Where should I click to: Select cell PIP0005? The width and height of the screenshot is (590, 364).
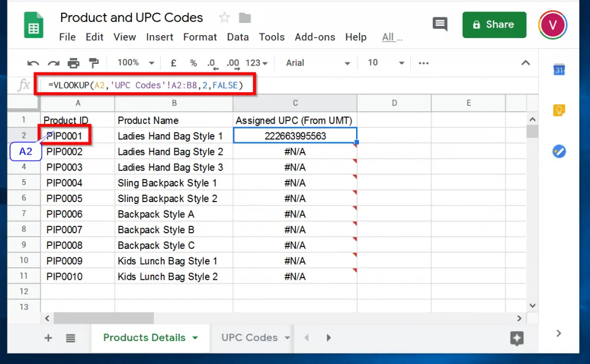(78, 198)
